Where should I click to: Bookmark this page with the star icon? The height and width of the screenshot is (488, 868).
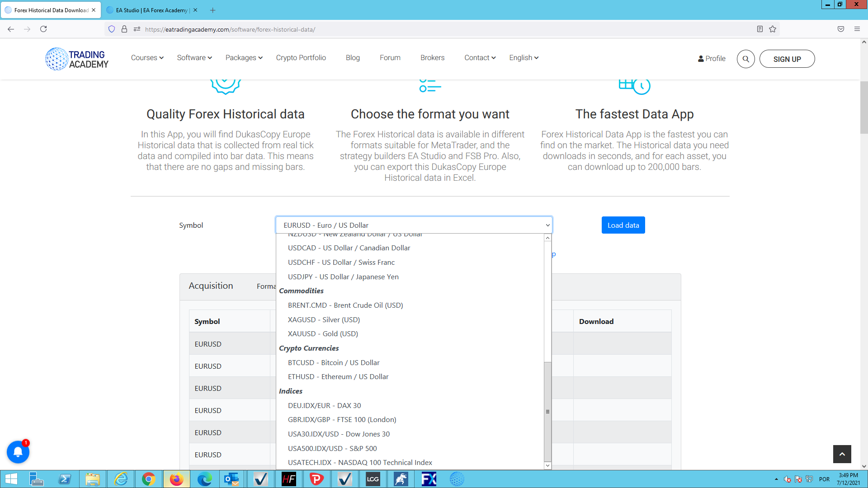(773, 29)
